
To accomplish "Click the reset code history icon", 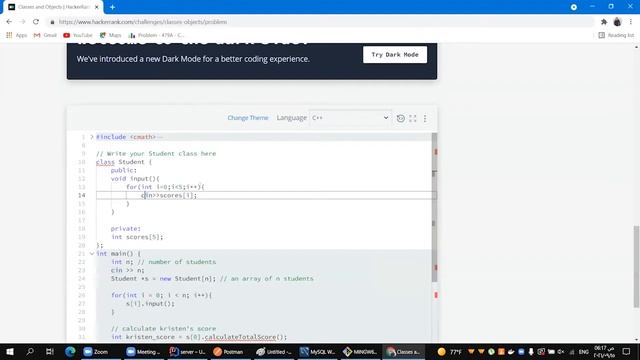I will pos(400,118).
